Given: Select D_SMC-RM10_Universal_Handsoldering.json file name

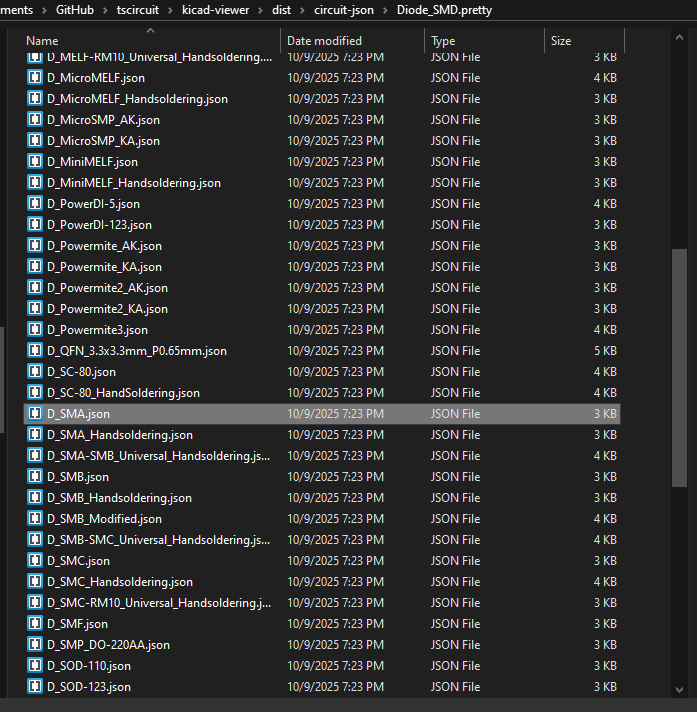Looking at the screenshot, I should (x=159, y=603).
